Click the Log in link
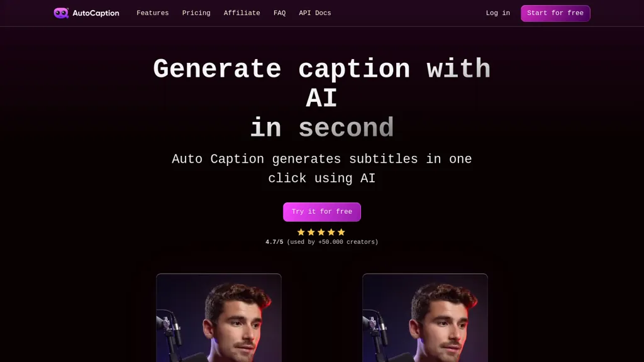644x362 pixels. tap(498, 13)
